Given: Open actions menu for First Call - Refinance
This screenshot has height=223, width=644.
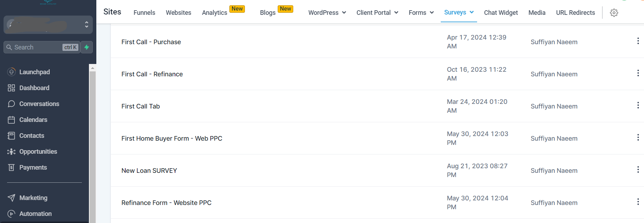Looking at the screenshot, I should pos(638,73).
